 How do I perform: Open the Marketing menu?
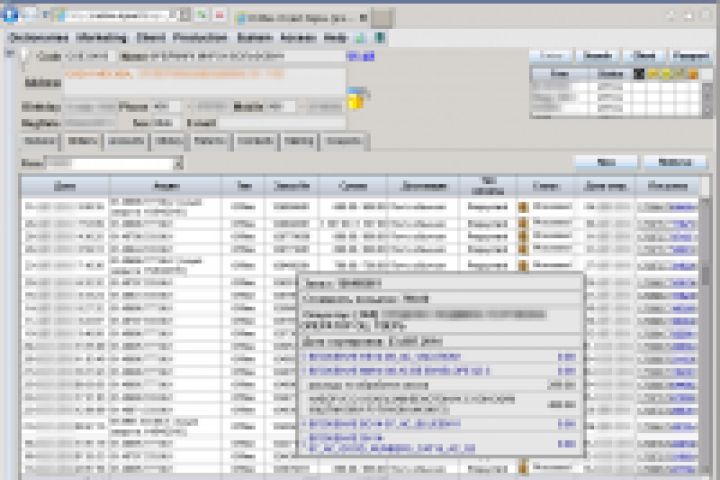(x=101, y=38)
